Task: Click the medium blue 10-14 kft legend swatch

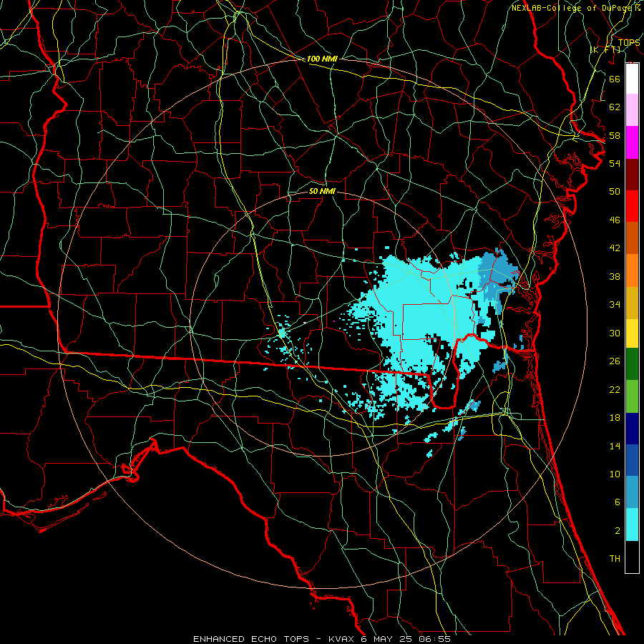Action: [632, 460]
